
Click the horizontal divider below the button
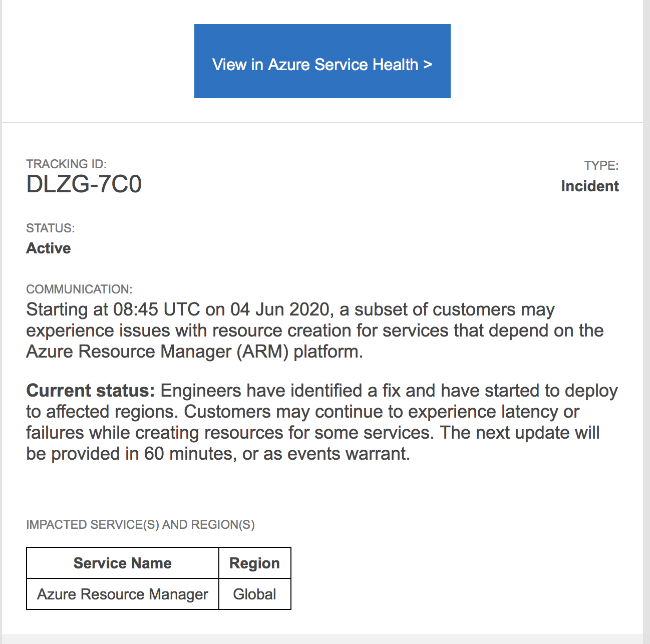(x=322, y=122)
